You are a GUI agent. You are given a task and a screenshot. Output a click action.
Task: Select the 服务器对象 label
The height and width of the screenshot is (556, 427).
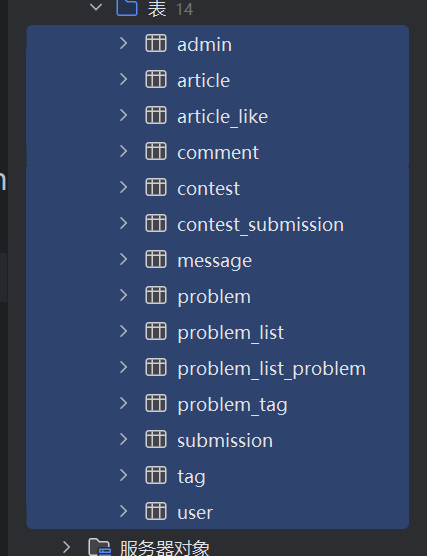pos(165,548)
